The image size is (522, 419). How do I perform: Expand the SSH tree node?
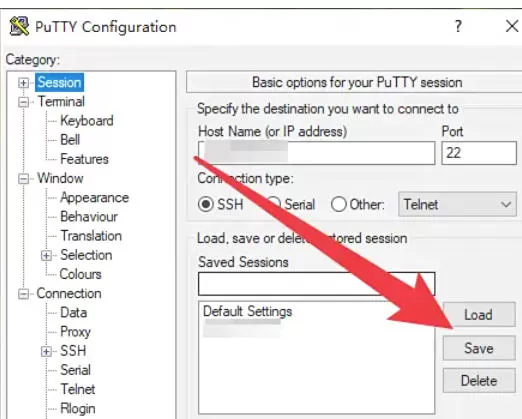(46, 351)
